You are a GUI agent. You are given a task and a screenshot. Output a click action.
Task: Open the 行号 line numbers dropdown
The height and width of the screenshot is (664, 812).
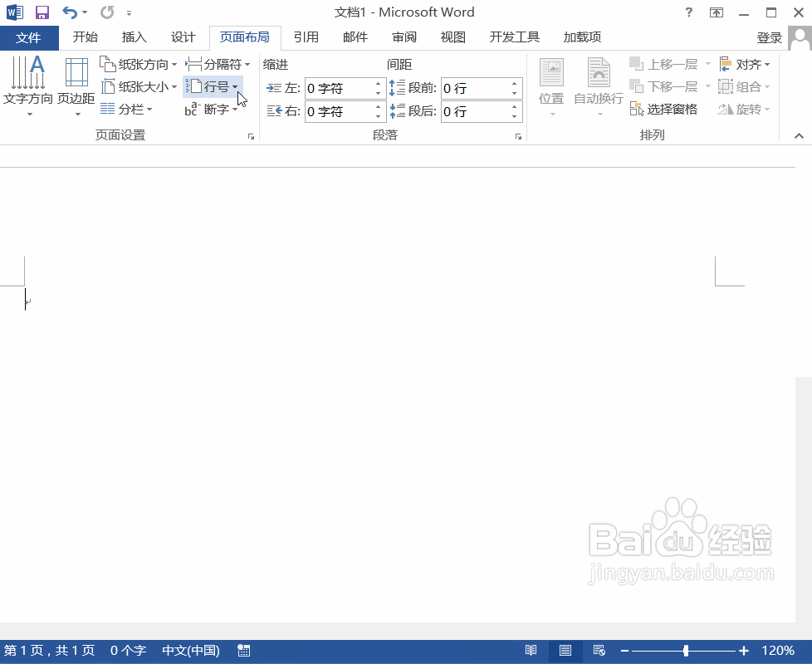pyautogui.click(x=213, y=86)
